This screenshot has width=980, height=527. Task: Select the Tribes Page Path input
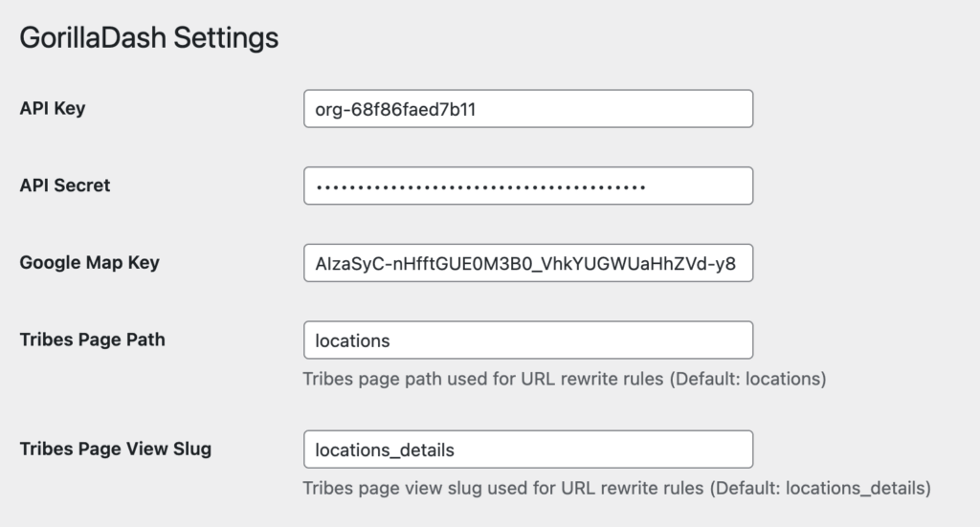point(574,340)
